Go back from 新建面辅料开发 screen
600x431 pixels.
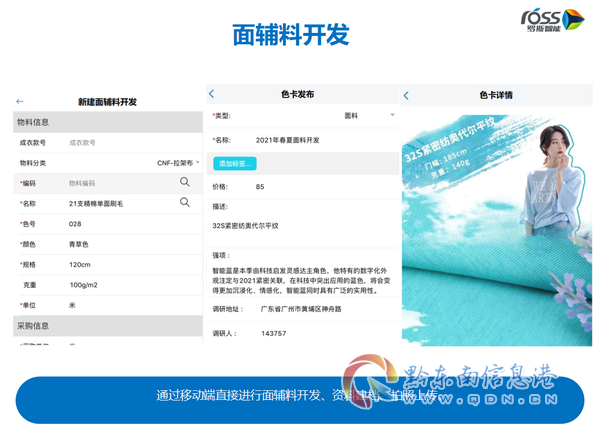click(x=20, y=101)
